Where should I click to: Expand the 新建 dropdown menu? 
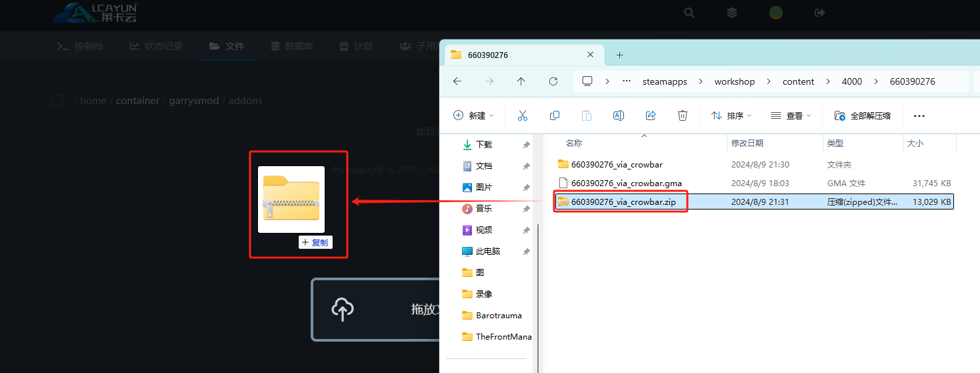pyautogui.click(x=473, y=115)
